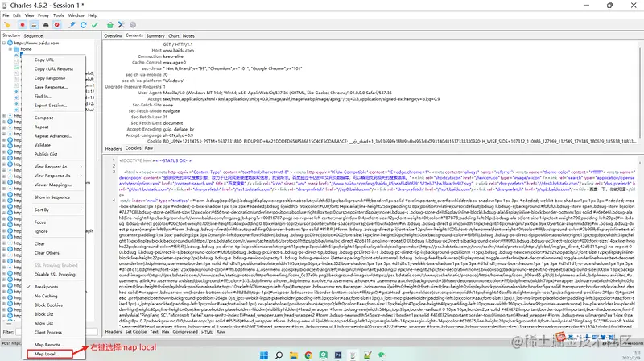This screenshot has width=644, height=361.
Task: Toggle throttling in the toolbar
Action: coord(34,25)
